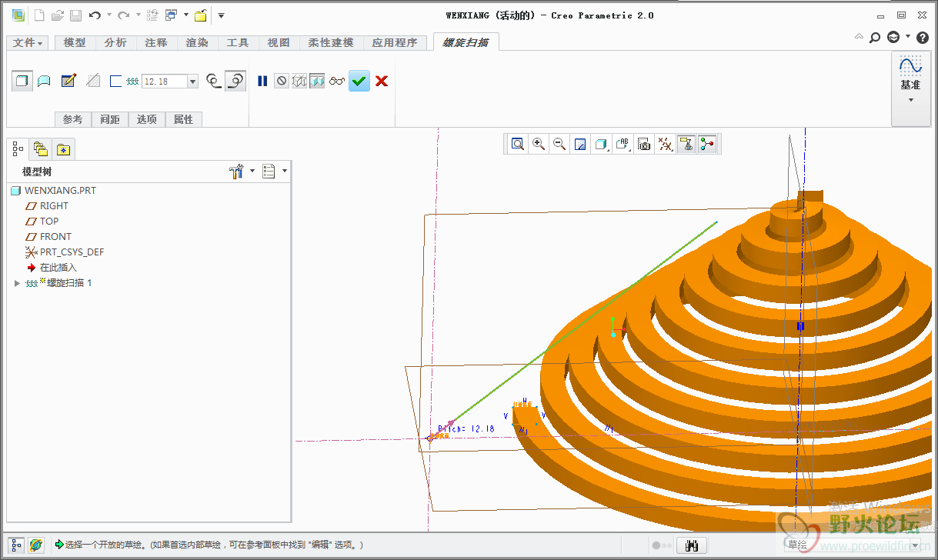Viewport: 938px width, 560px height.
Task: Open the 文件 menu dropdown
Action: 28,43
